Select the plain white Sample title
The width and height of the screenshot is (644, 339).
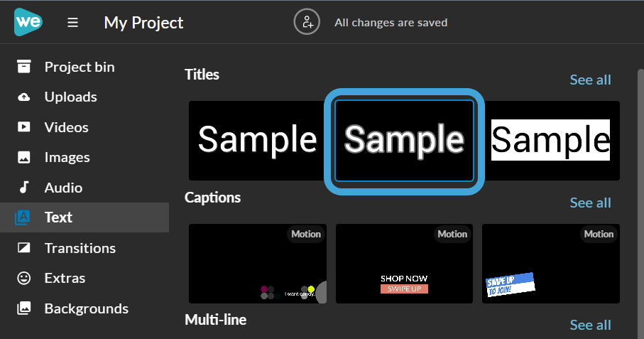[257, 140]
